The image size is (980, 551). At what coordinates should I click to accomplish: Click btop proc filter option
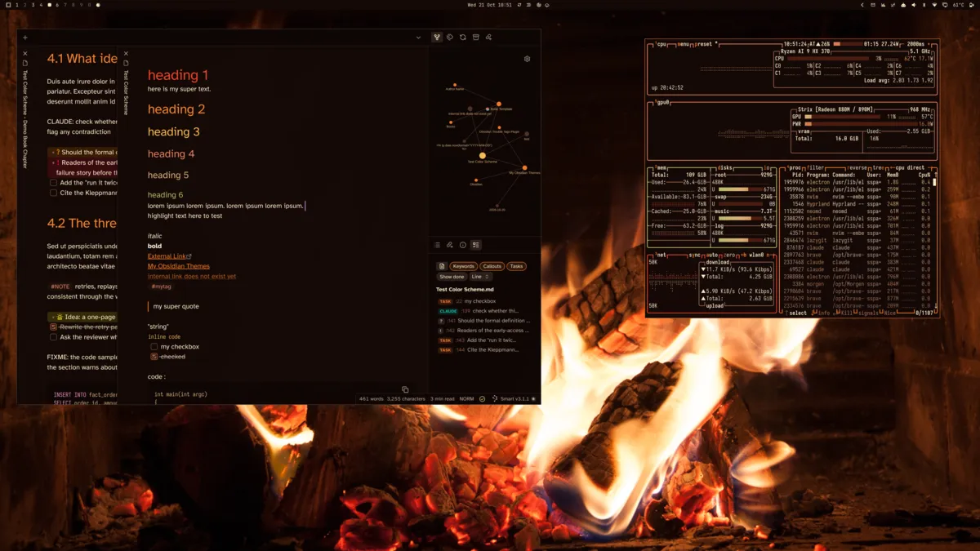[815, 167]
